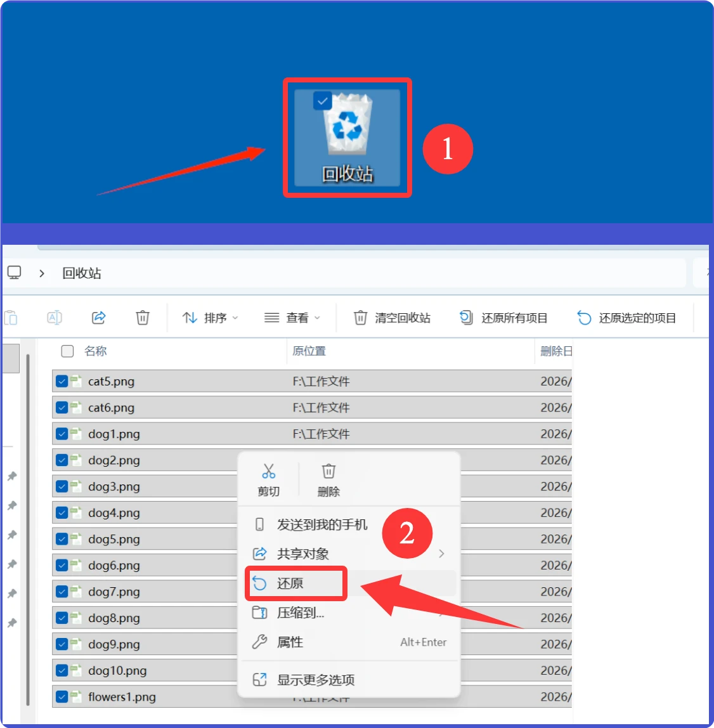Viewport: 714px width, 728px height.
Task: Click 回收站 in address bar breadcrumb
Action: coord(82,273)
